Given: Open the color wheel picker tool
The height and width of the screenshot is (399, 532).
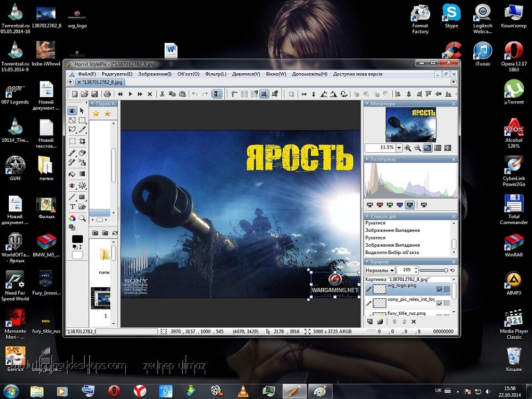Looking at the screenshot, I should click(72, 218).
